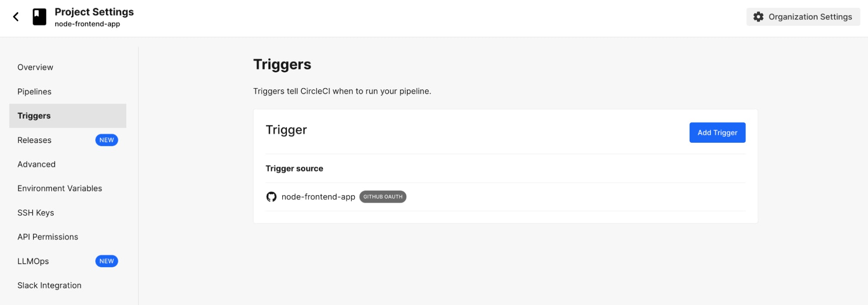
Task: Click the NEW badge beside Releases
Action: coord(106,140)
